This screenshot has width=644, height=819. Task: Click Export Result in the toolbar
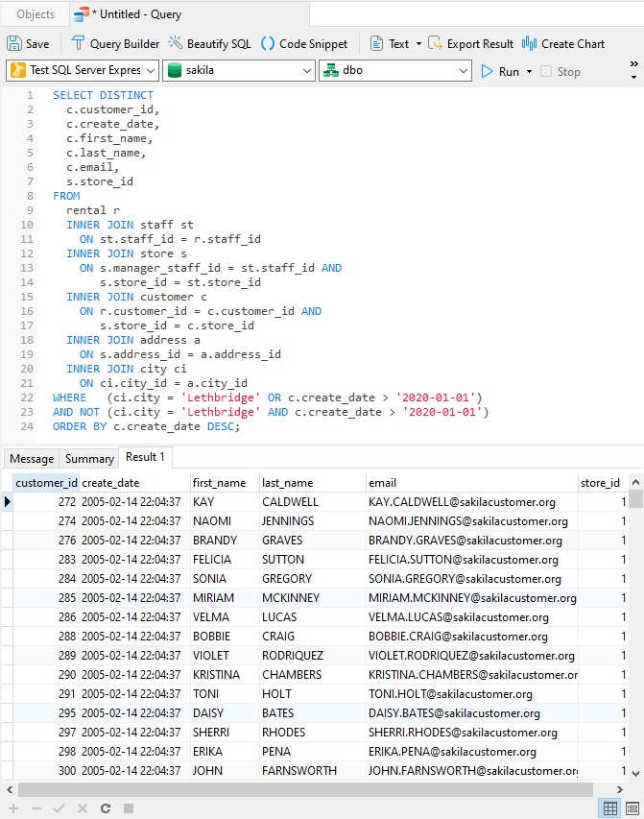(470, 43)
